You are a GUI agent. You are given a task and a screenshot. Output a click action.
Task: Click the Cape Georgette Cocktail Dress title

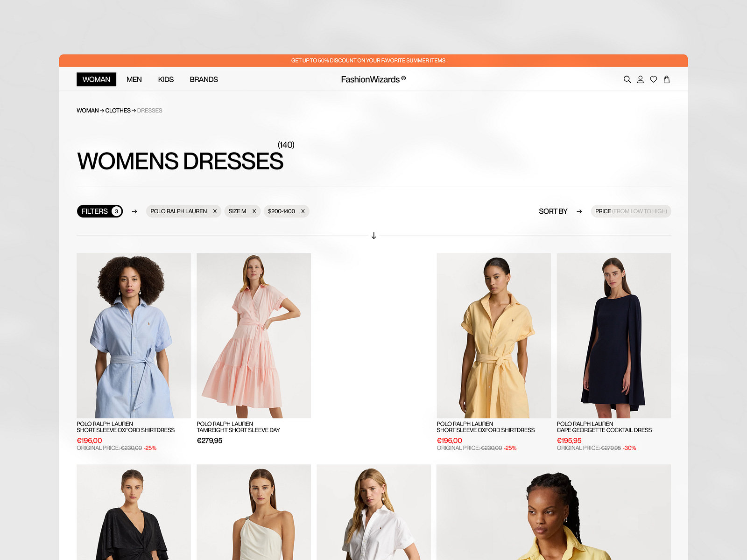point(604,430)
